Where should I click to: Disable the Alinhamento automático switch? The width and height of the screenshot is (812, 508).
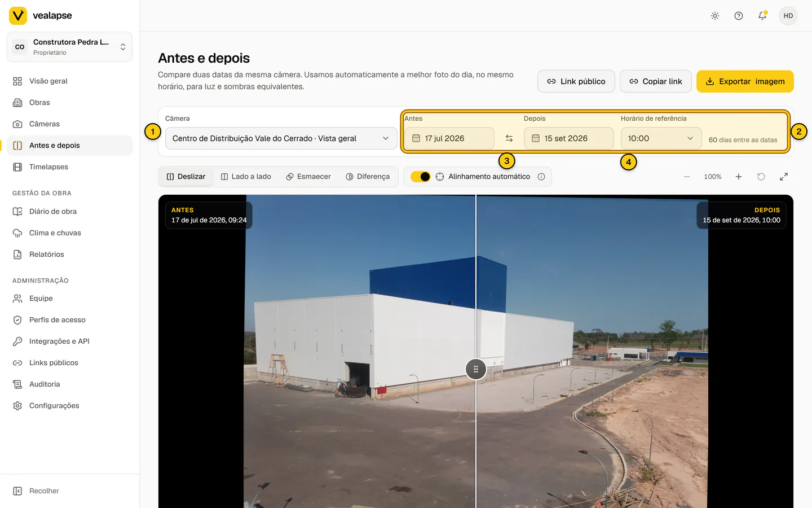pyautogui.click(x=420, y=177)
